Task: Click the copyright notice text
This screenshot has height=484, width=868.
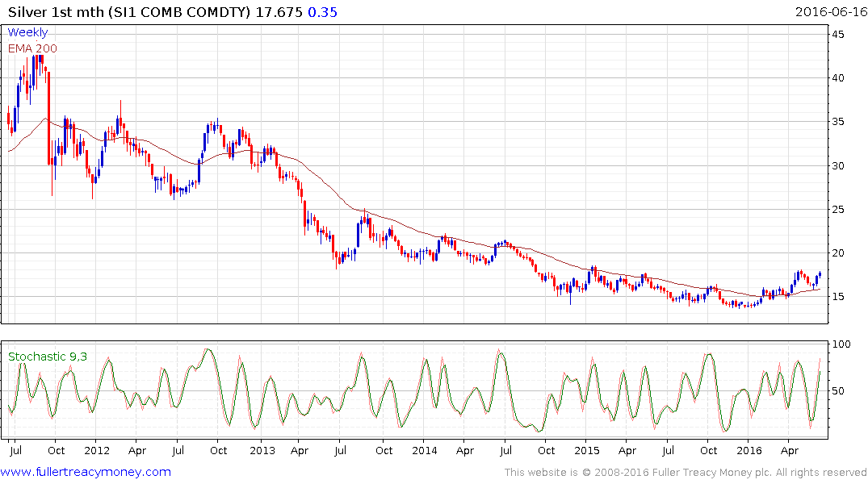Action: coord(686,473)
